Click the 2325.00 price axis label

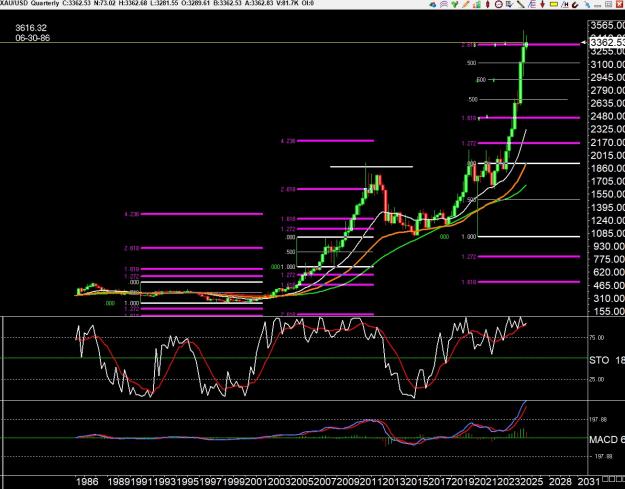coord(607,129)
